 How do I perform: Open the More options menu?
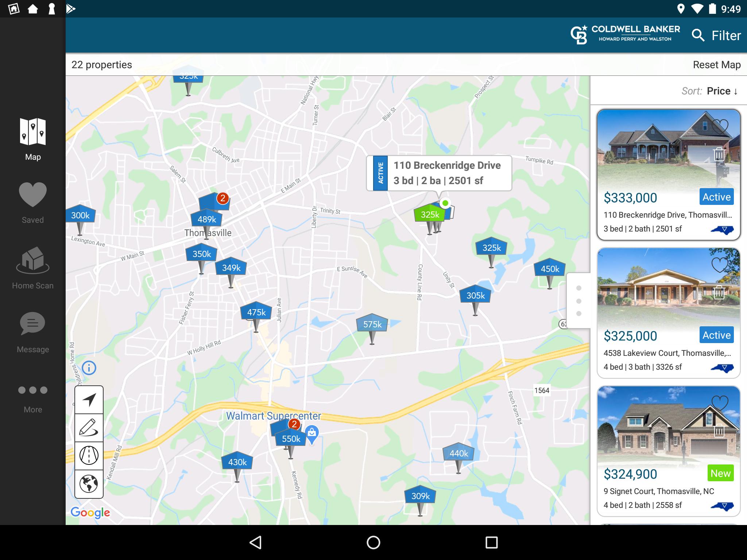coord(33,399)
